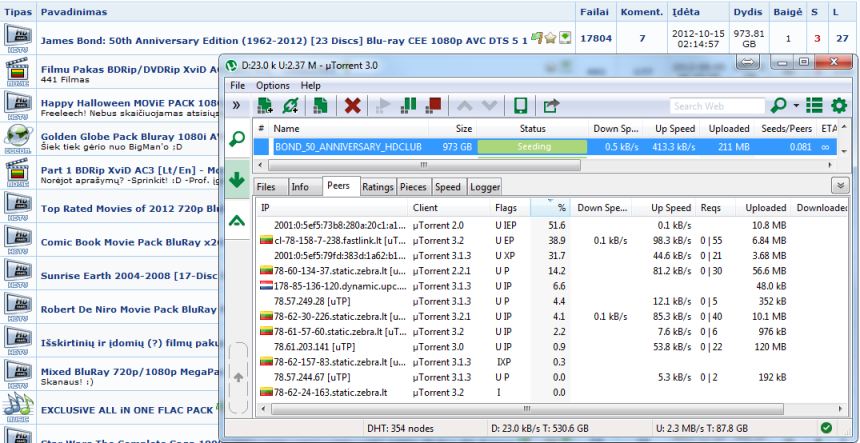Add a torrent from file in uTorrent toolbar
Screen dimensions: 860x443
pos(265,105)
